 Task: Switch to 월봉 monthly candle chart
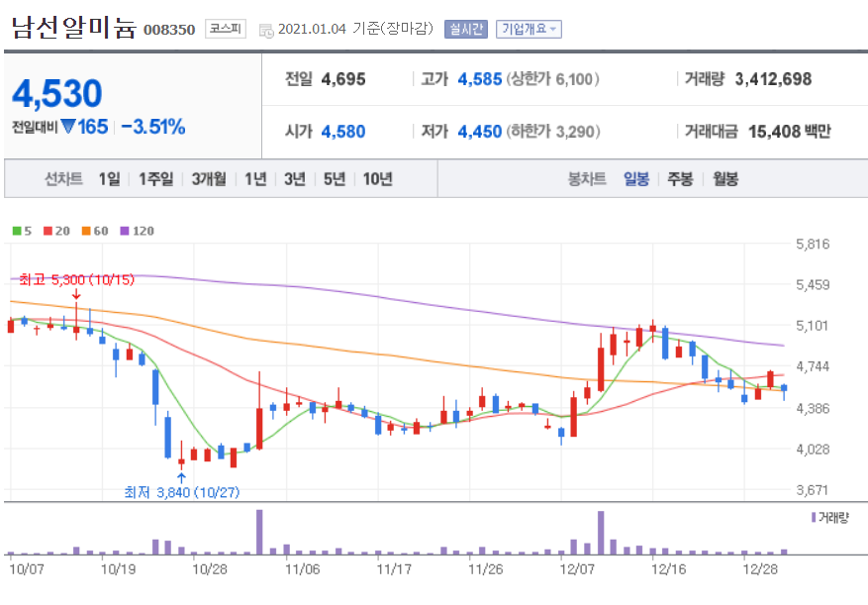click(x=725, y=179)
